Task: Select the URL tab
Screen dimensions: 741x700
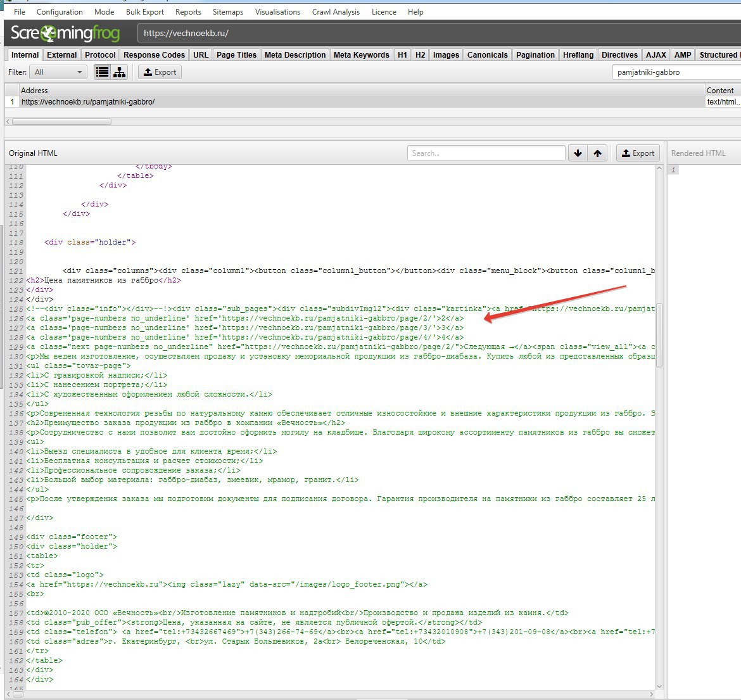Action: point(200,55)
